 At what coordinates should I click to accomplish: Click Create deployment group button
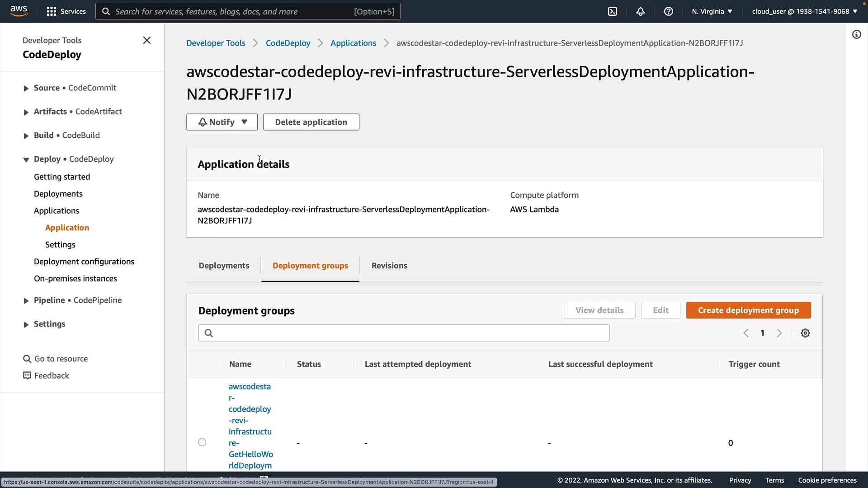click(748, 310)
